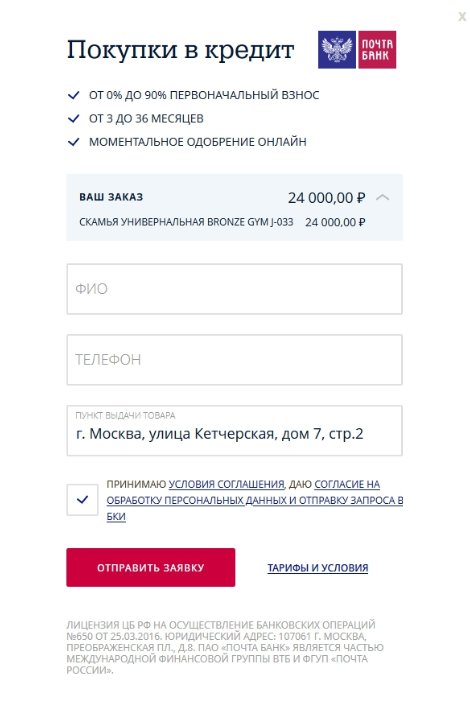
Task: Open the personal data consent link
Action: point(255,500)
